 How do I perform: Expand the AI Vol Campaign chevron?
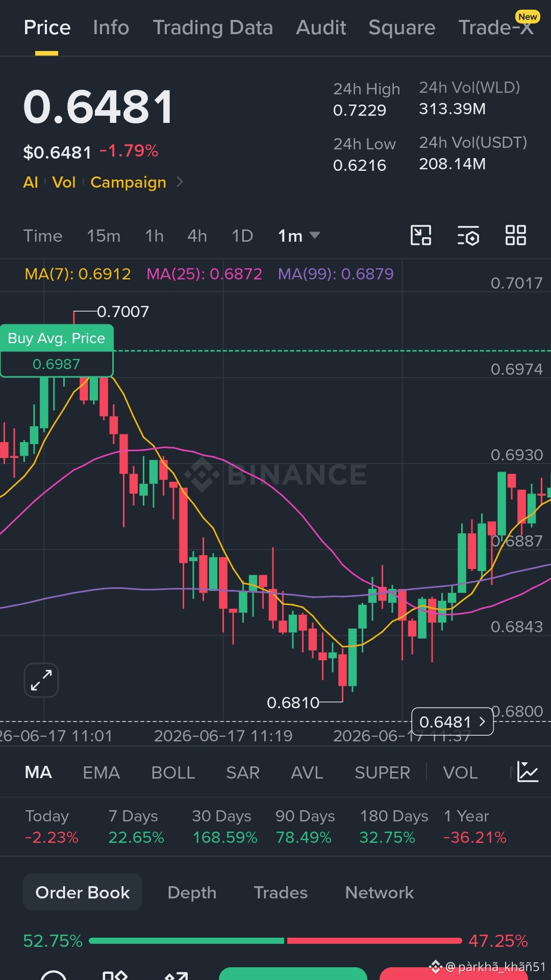[x=180, y=182]
